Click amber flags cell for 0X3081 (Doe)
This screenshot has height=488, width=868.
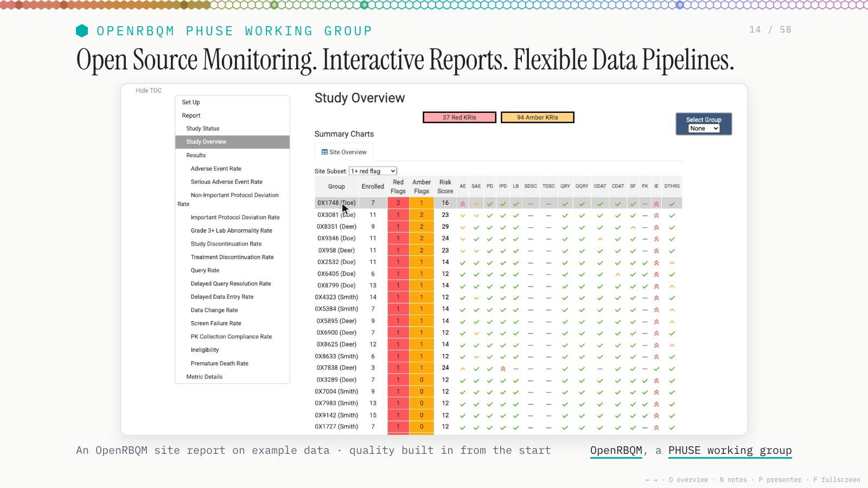pos(422,215)
